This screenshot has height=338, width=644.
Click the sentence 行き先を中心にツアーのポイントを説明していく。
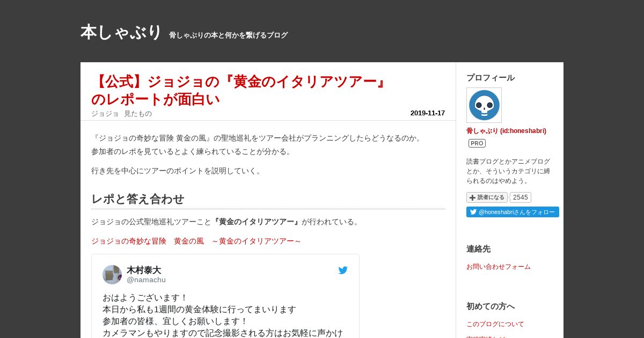coord(178,171)
